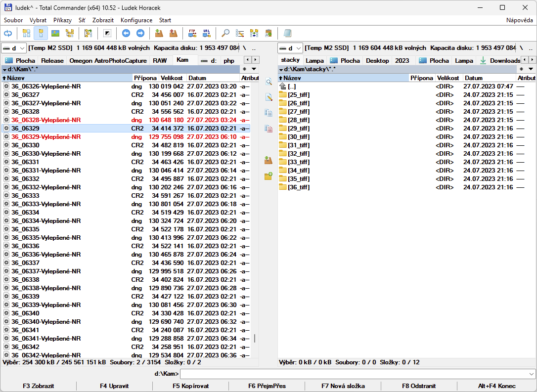Click the Move files icon in middle bar
The image size is (537, 392).
(268, 129)
